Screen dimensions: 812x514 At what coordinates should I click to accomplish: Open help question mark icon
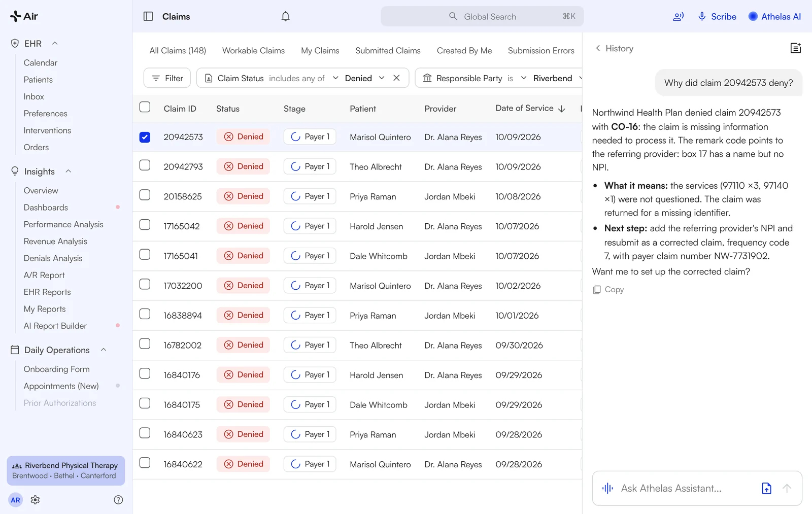118,500
